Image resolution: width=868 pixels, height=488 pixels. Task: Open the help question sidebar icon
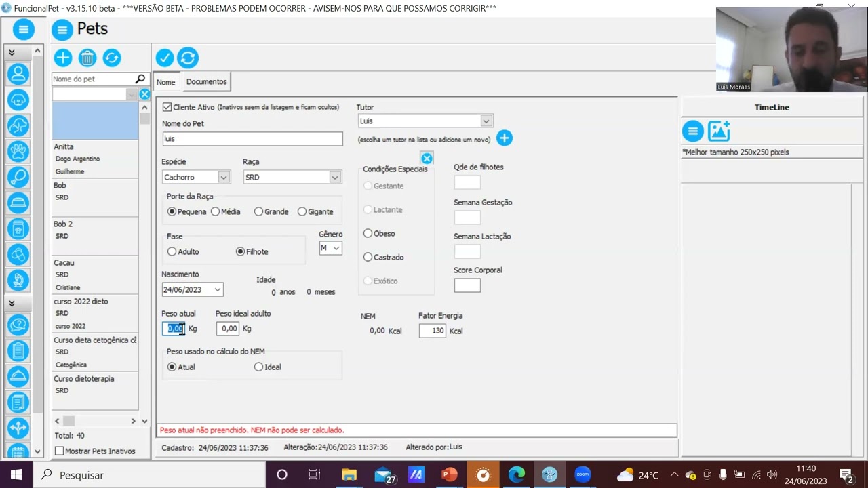tap(18, 325)
